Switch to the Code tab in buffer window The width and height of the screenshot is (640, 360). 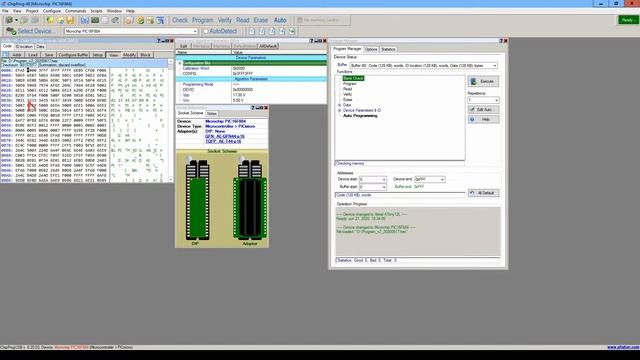7,47
